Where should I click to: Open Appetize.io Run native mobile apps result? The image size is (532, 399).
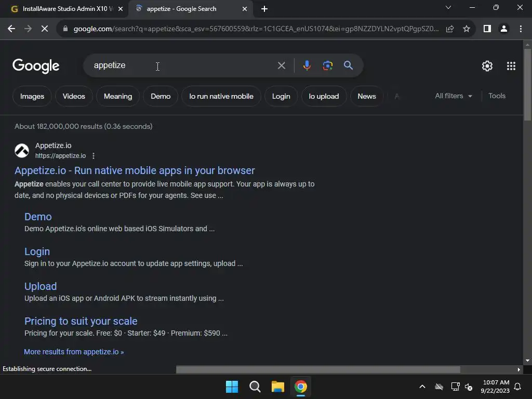point(135,170)
